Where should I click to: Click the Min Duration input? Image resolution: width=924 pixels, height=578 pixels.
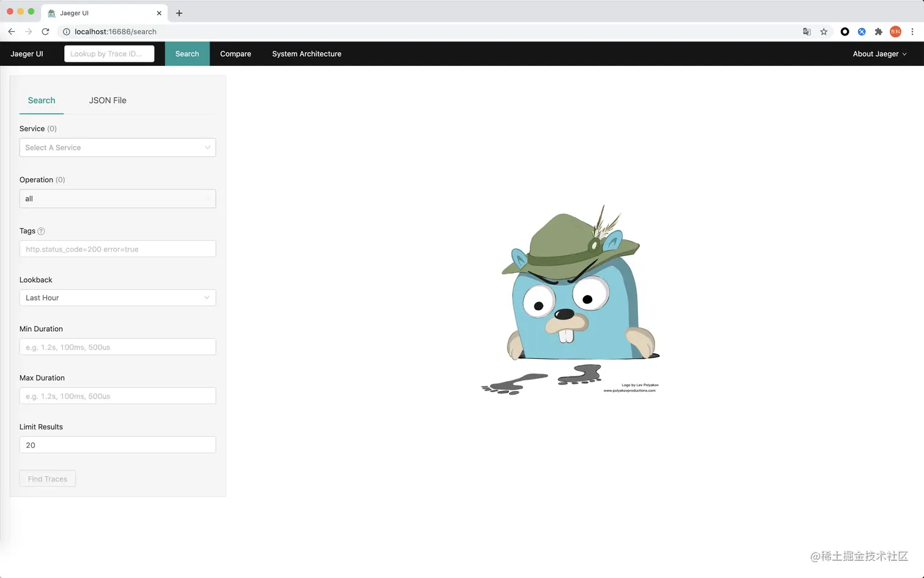117,347
